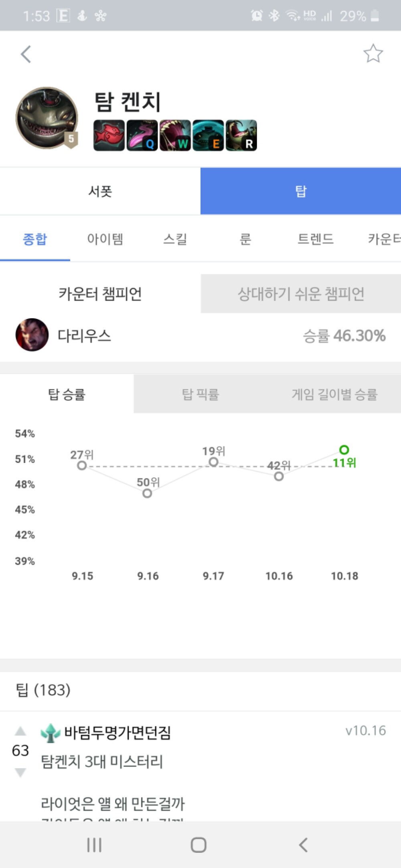The width and height of the screenshot is (401, 868).
Task: Tap the back arrow at top left
Action: tap(26, 54)
